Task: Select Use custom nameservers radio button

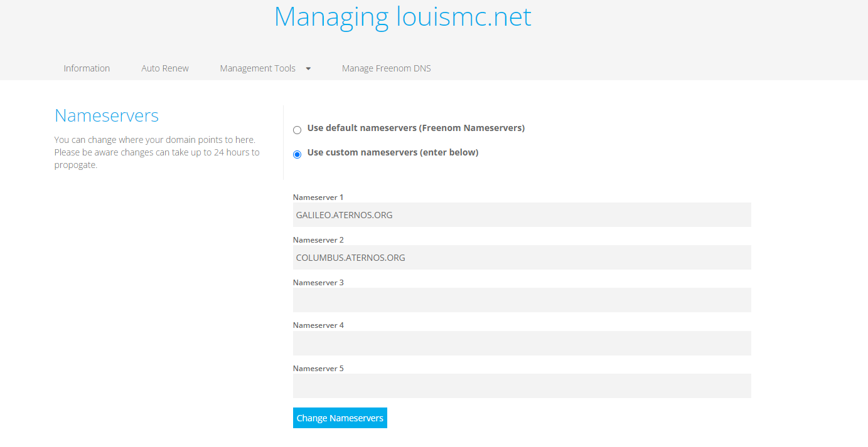Action: [297, 154]
